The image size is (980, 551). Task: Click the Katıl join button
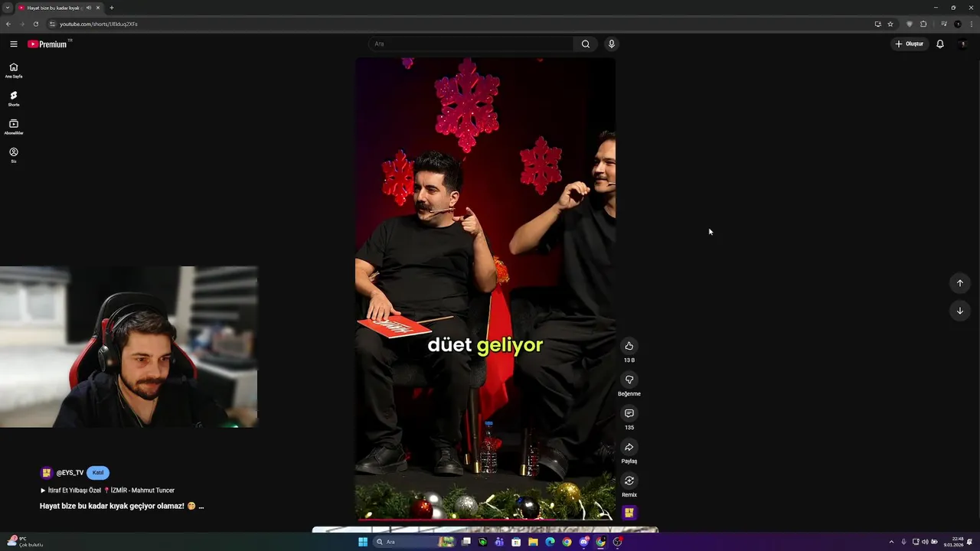point(98,473)
